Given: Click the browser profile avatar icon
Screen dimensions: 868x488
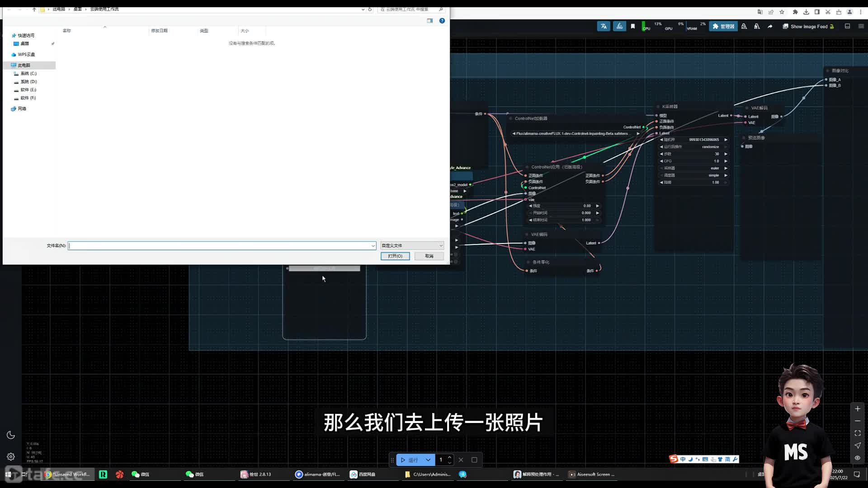Looking at the screenshot, I should (849, 12).
